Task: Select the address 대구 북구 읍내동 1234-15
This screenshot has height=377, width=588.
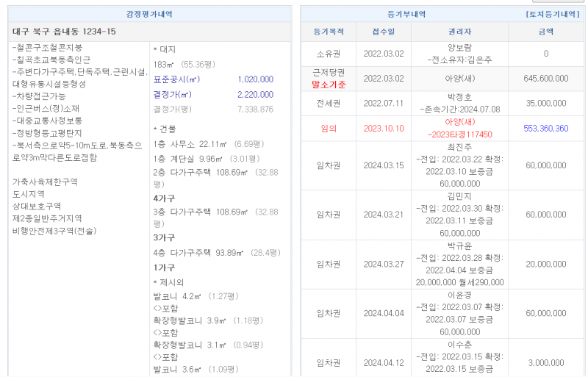Action: pyautogui.click(x=65, y=32)
